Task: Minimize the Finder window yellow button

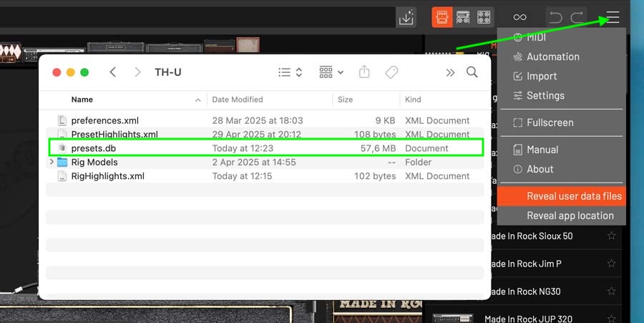Action: coord(71,72)
